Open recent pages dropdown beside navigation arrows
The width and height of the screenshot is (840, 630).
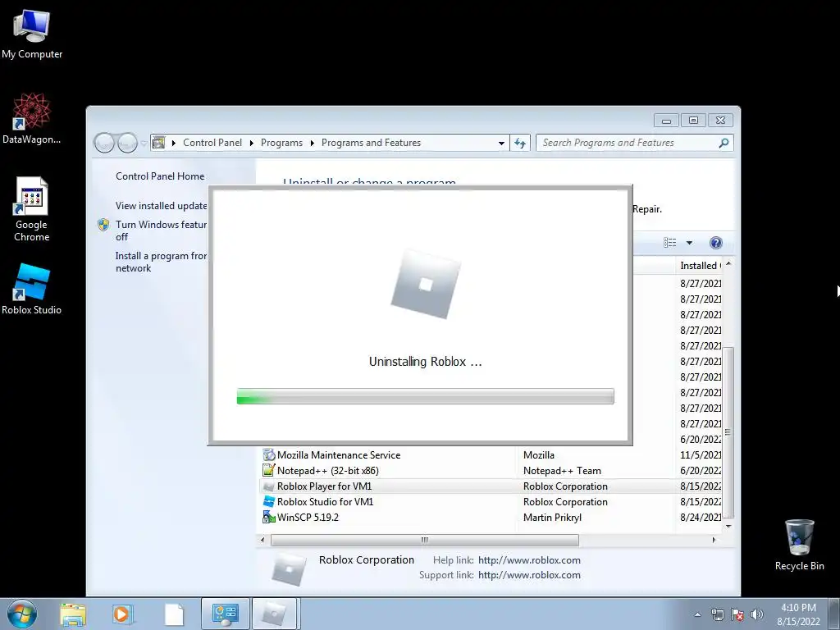[144, 143]
